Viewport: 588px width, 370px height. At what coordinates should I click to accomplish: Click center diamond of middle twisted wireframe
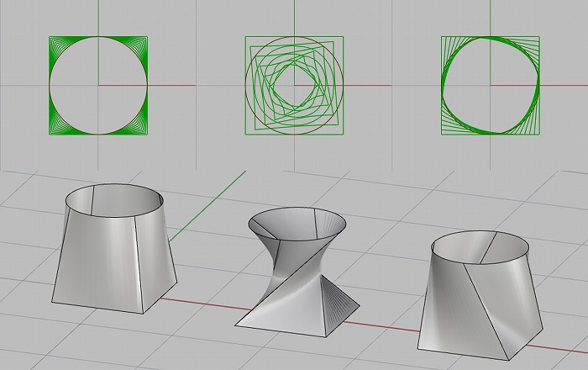point(294,84)
